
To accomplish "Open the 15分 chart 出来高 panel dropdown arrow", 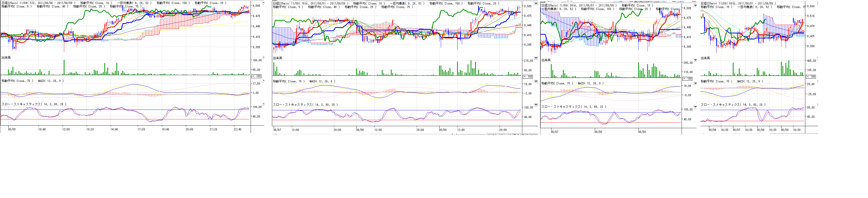I will 536,58.
